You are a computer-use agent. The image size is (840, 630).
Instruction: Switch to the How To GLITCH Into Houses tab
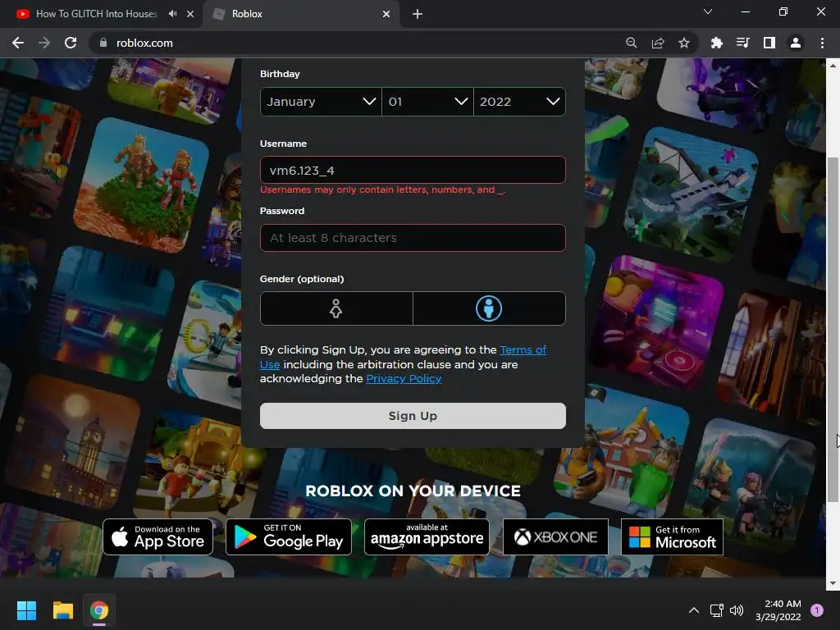point(97,14)
